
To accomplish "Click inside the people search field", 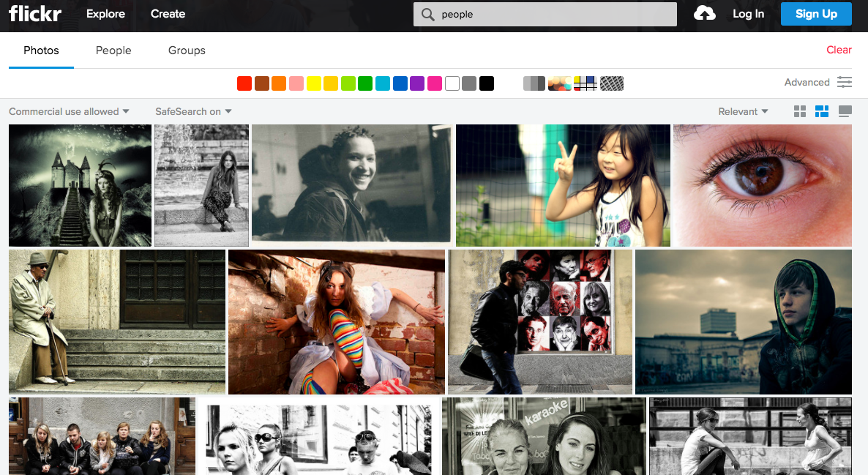I will (512, 13).
